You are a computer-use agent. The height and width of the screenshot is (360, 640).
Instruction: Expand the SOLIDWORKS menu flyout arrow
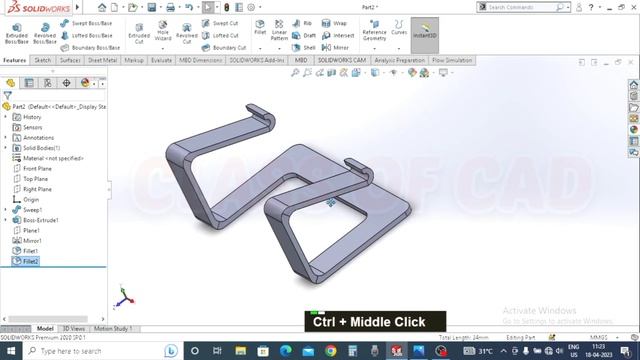tap(77, 7)
